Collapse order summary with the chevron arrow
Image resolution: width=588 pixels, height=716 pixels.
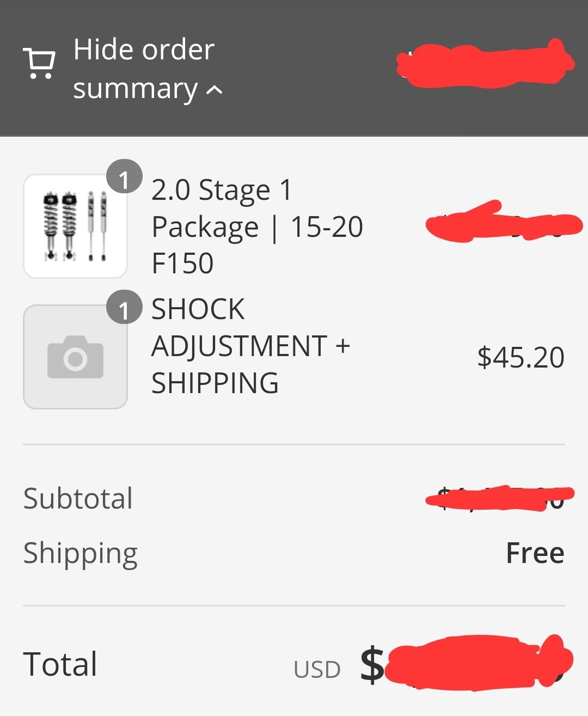(215, 90)
